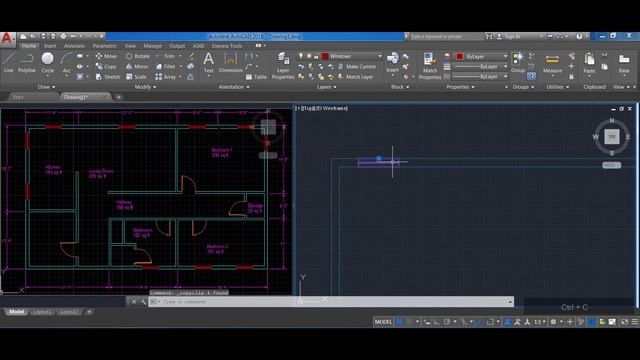Toggle the highlighted annotation visibility icon

click(x=507, y=322)
